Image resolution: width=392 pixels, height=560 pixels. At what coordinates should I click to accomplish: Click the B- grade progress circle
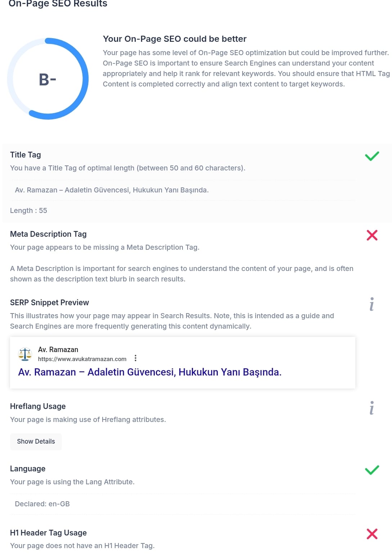48,79
